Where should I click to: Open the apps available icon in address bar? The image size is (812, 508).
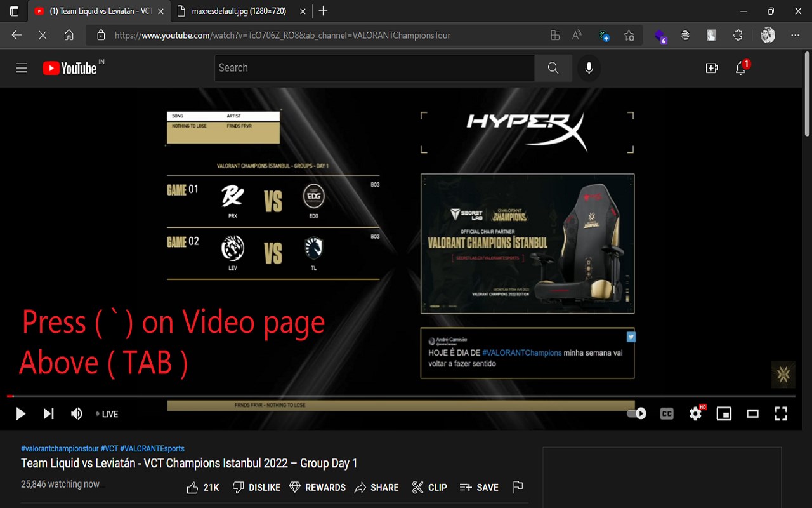coord(555,36)
